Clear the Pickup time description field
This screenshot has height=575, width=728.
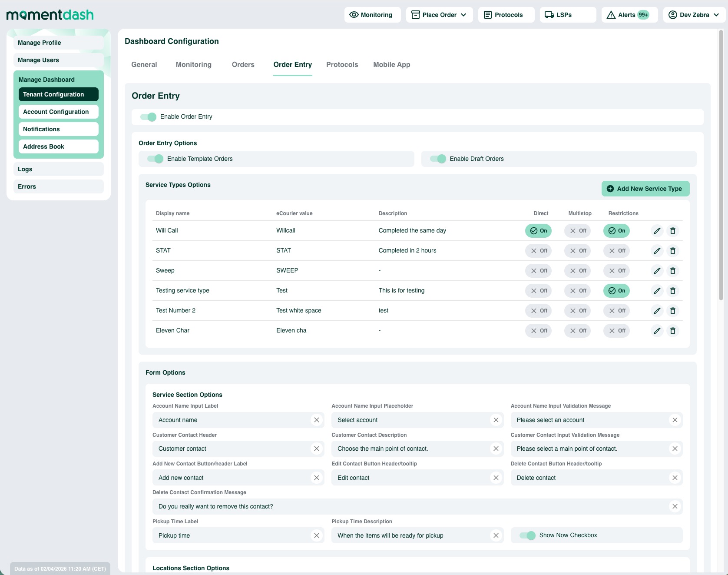[496, 535]
